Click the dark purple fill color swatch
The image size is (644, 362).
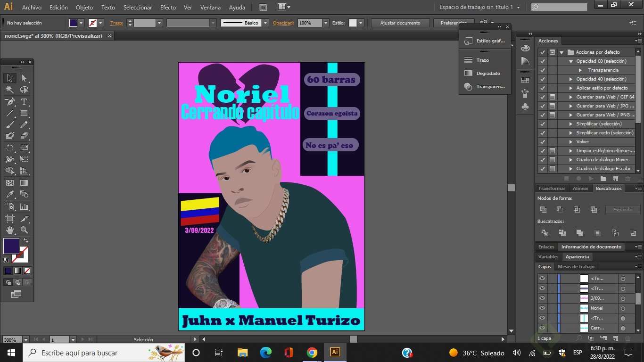point(11,246)
